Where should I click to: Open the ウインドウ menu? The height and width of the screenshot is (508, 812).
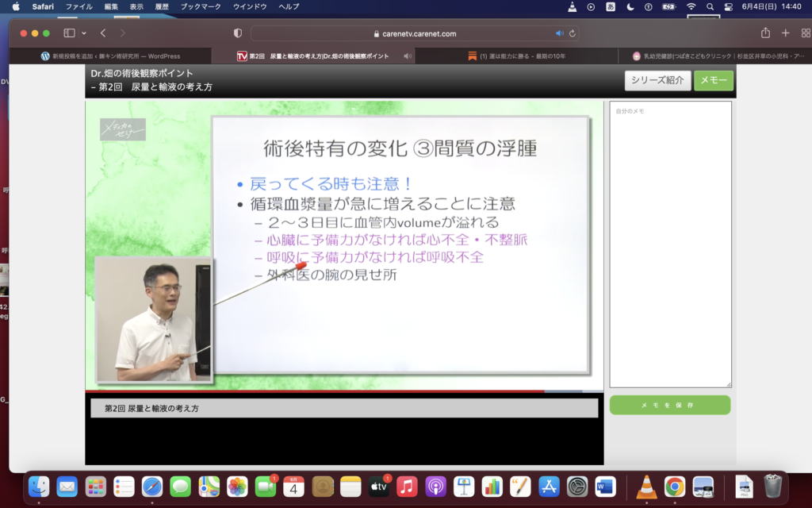click(249, 6)
